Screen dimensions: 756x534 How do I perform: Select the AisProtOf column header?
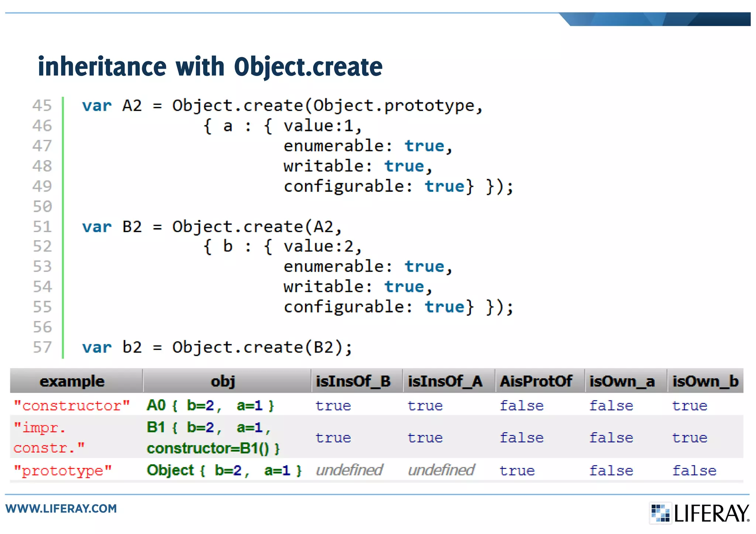tap(536, 381)
